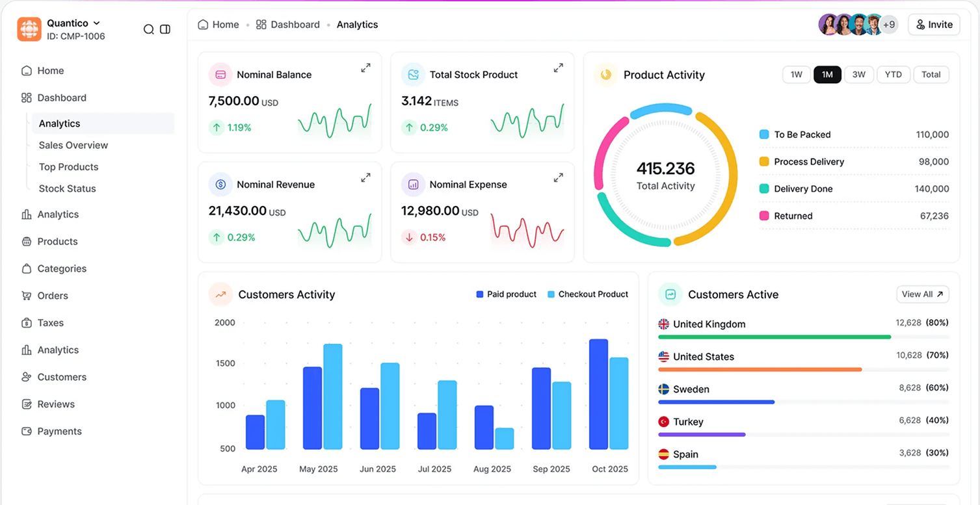
Task: Click the Invite button
Action: click(934, 25)
